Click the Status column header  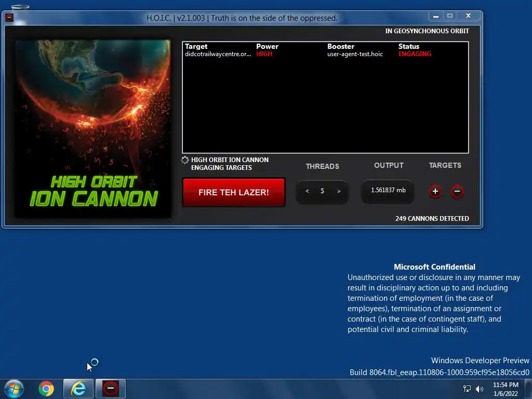pos(409,46)
